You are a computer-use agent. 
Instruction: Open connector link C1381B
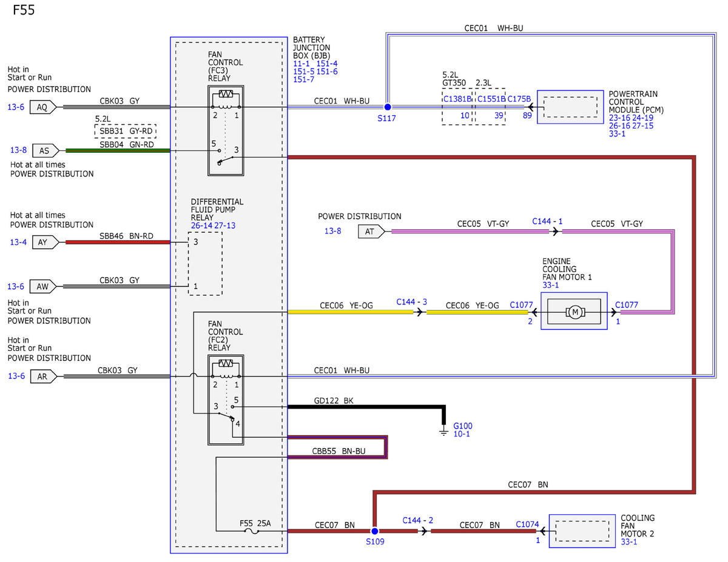click(x=457, y=98)
